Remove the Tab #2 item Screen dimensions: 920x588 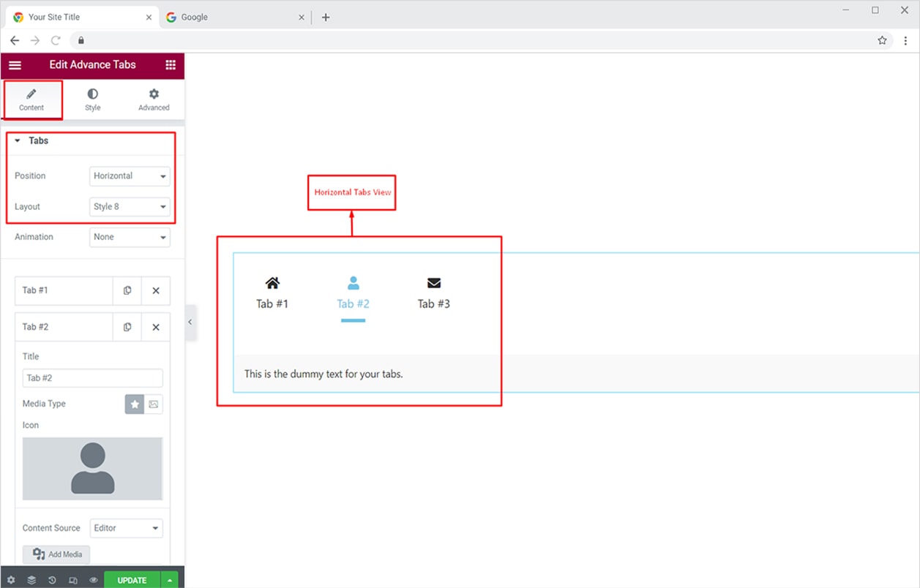[x=156, y=327]
